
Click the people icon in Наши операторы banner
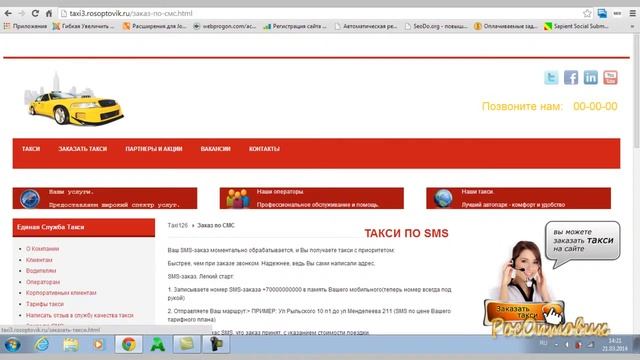tap(238, 199)
